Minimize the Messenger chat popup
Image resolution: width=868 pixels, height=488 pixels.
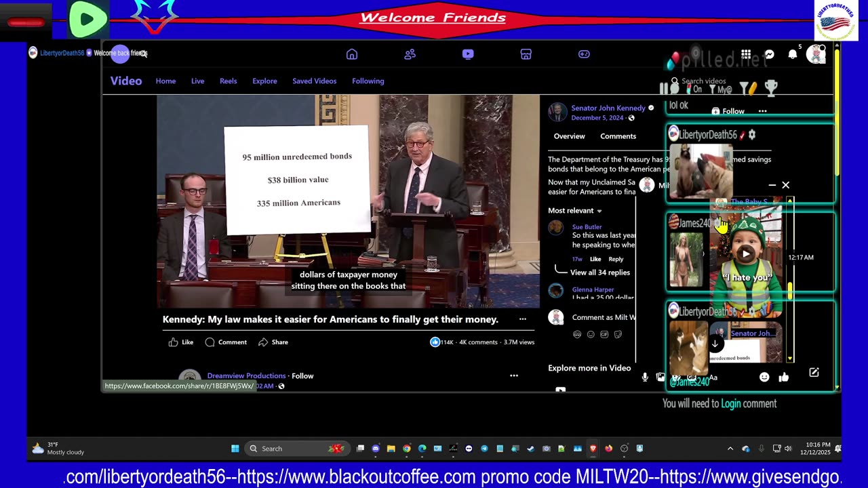(x=772, y=185)
